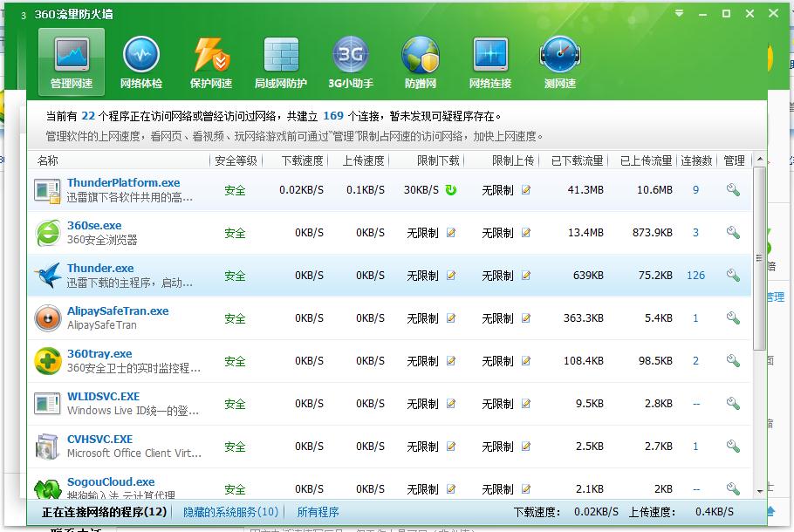Open Thunder.exe process name link
794x532 pixels.
100,268
